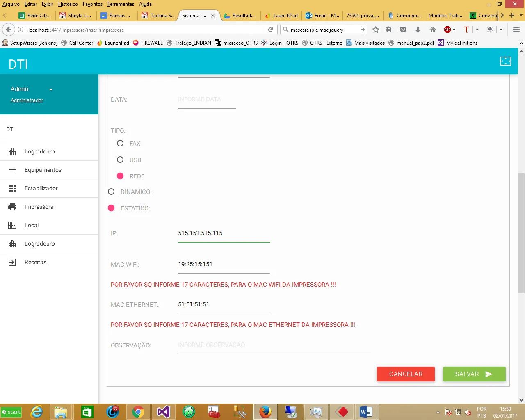Viewport: 525px width, 420px height.
Task: Click the bookmark star icon in toolbar
Action: click(x=375, y=30)
